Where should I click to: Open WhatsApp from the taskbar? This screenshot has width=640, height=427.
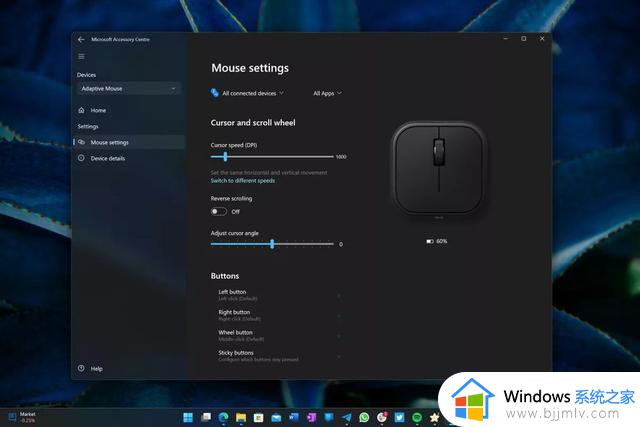[364, 417]
